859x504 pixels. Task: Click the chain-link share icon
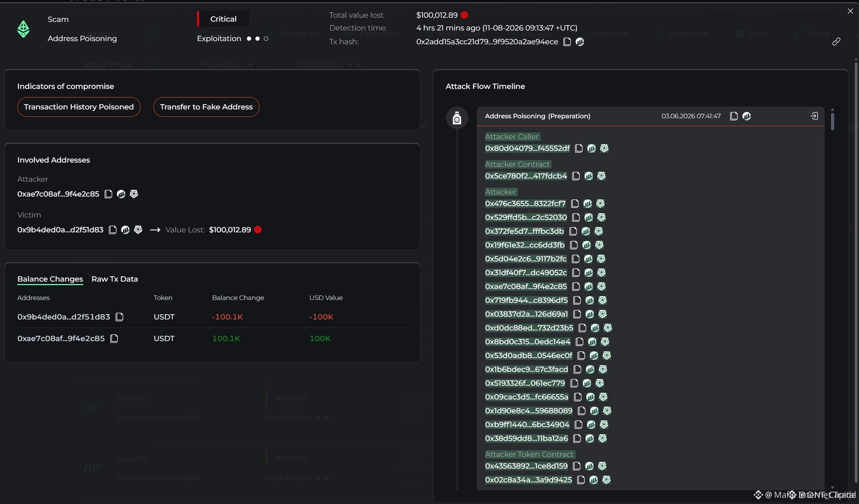click(836, 42)
